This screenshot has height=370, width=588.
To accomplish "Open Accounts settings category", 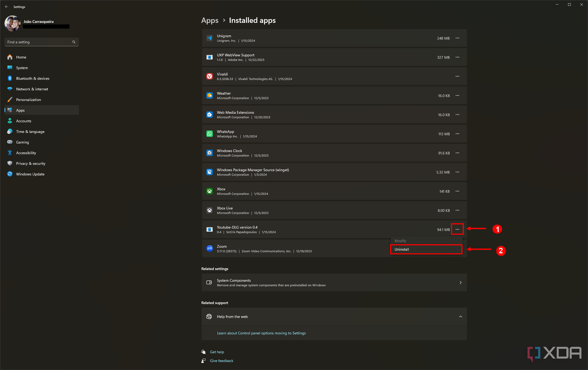I will (42, 121).
